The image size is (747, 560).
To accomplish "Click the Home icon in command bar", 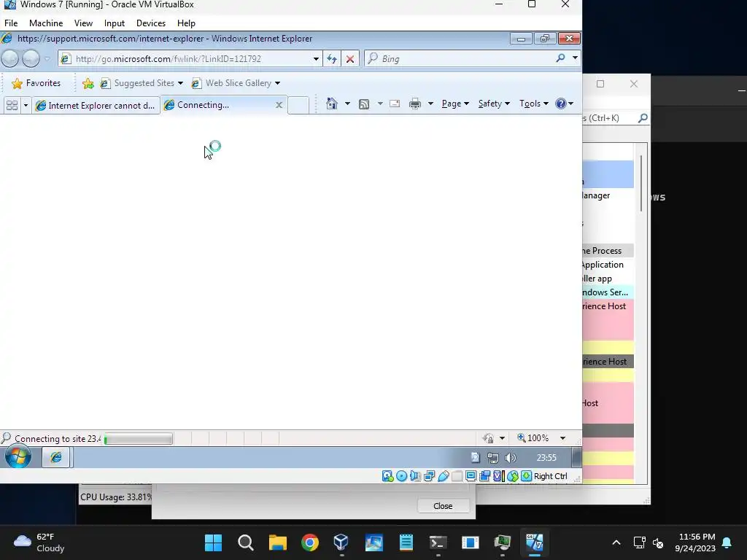I will pyautogui.click(x=332, y=104).
